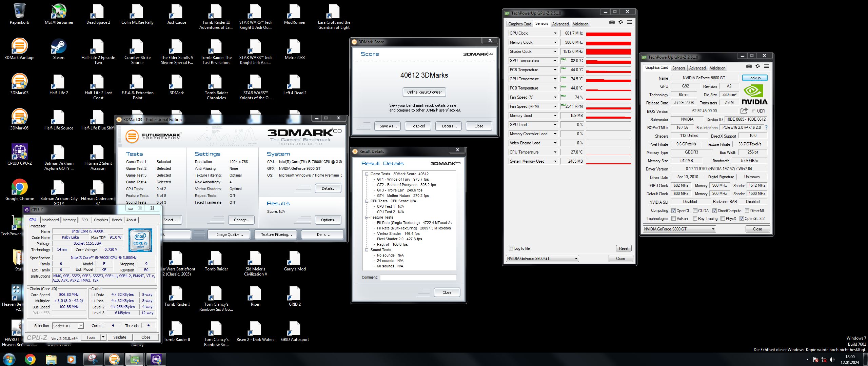868x366 pixels.
Task: Open the hamburger menu in GPU-Z Graphics Card window
Action: [766, 66]
